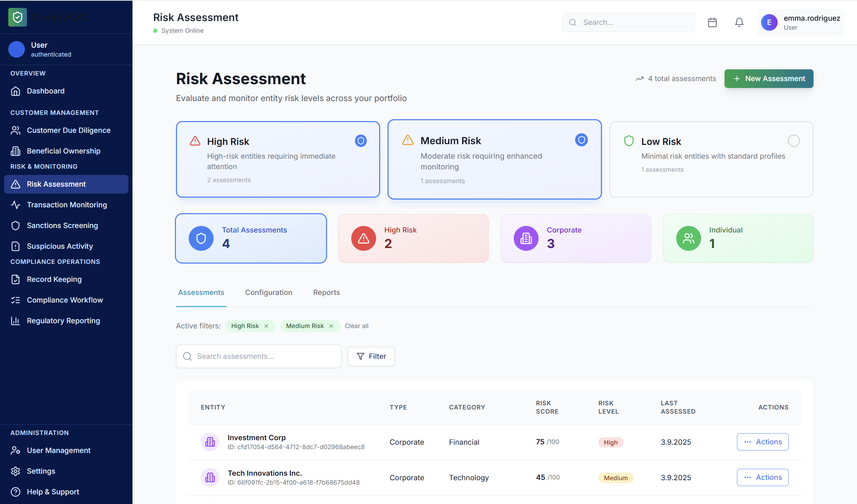Click the New Assessment button
This screenshot has width=857, height=504.
pyautogui.click(x=769, y=79)
